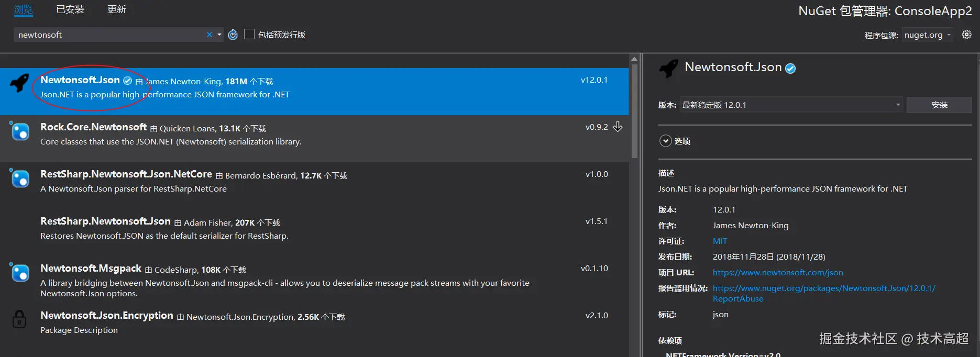Click the Newtonsoft.Json.Encryption lock icon
Screen dimensions: 980x357
[19, 318]
